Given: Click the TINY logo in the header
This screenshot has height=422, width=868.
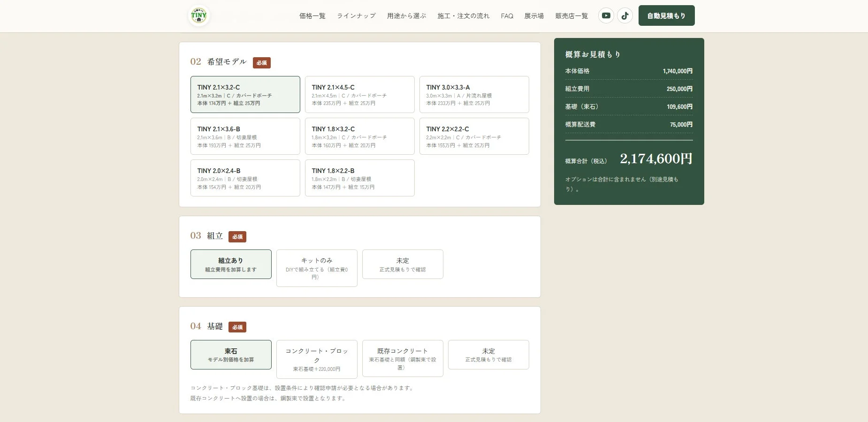Looking at the screenshot, I should tap(198, 15).
